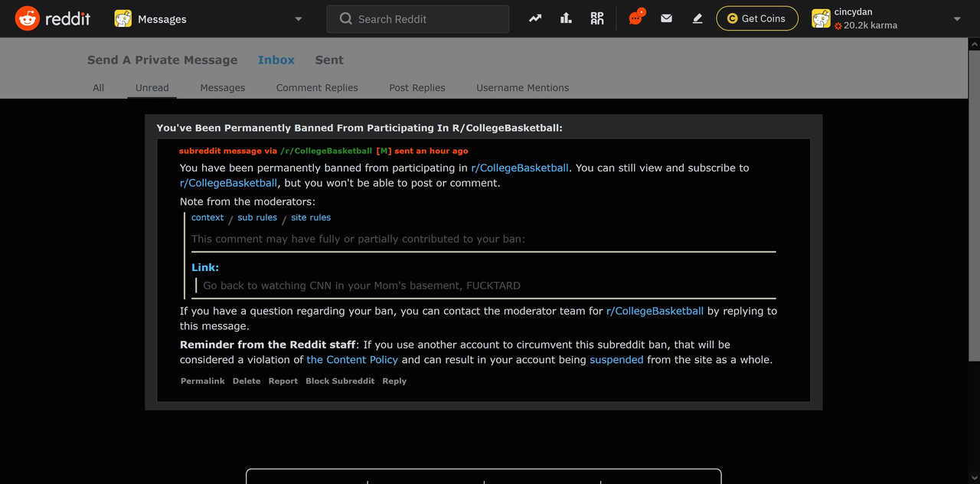Image resolution: width=980 pixels, height=484 pixels.
Task: Expand the Messages navigation dropdown arrow
Action: [x=299, y=19]
